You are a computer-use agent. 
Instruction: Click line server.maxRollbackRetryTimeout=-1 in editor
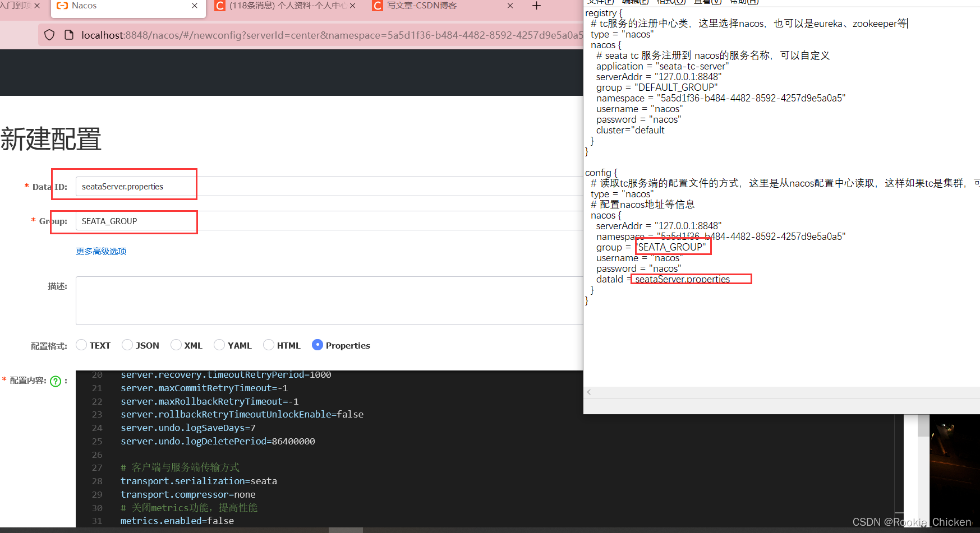[209, 401]
